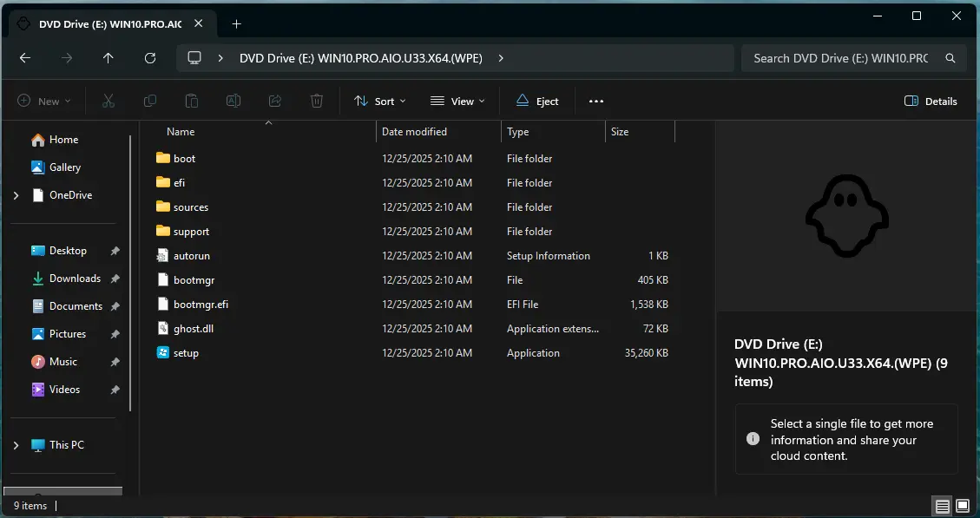Expand the OneDrive tree node
Image resolution: width=980 pixels, height=518 pixels.
tap(16, 195)
